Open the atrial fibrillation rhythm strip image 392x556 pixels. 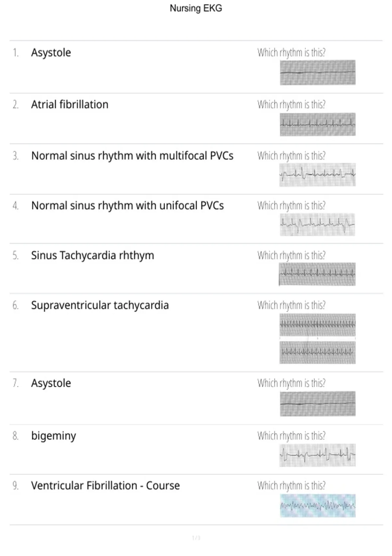coord(318,124)
